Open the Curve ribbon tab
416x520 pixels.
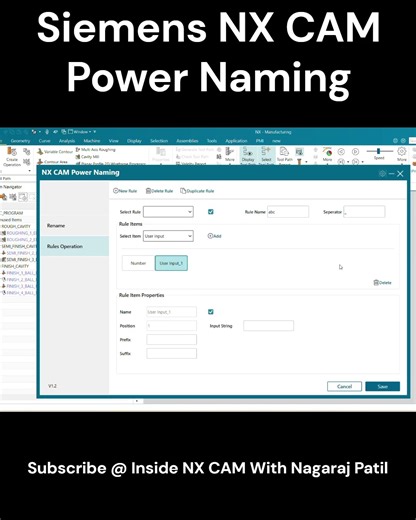click(44, 141)
